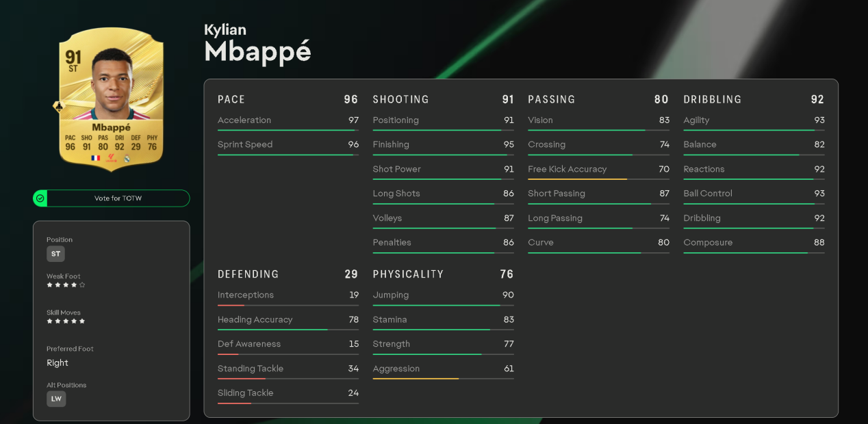Click the Jumping stat label

(x=391, y=295)
